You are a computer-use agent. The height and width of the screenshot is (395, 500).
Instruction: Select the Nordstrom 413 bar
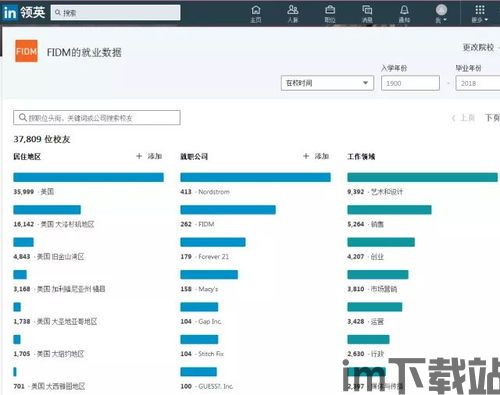[x=255, y=177]
